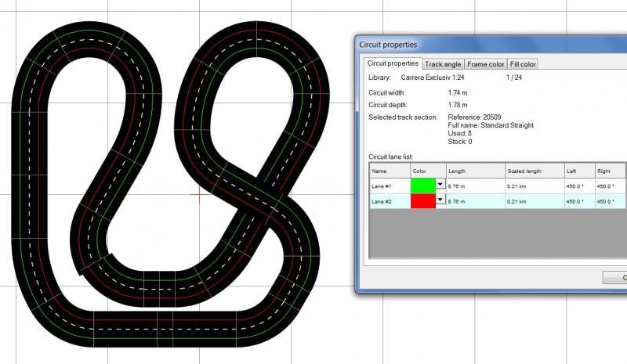This screenshot has width=627, height=364.
Task: Switch to the Track angle tab
Action: tap(443, 64)
